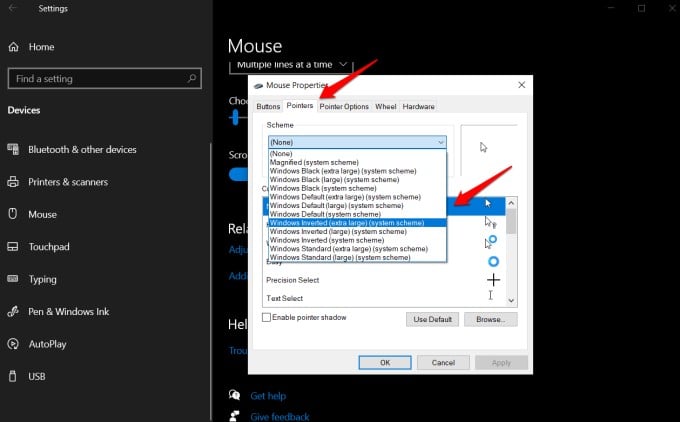Choose Windows Standard (extra large) scheme
The height and width of the screenshot is (422, 680).
tap(357, 249)
